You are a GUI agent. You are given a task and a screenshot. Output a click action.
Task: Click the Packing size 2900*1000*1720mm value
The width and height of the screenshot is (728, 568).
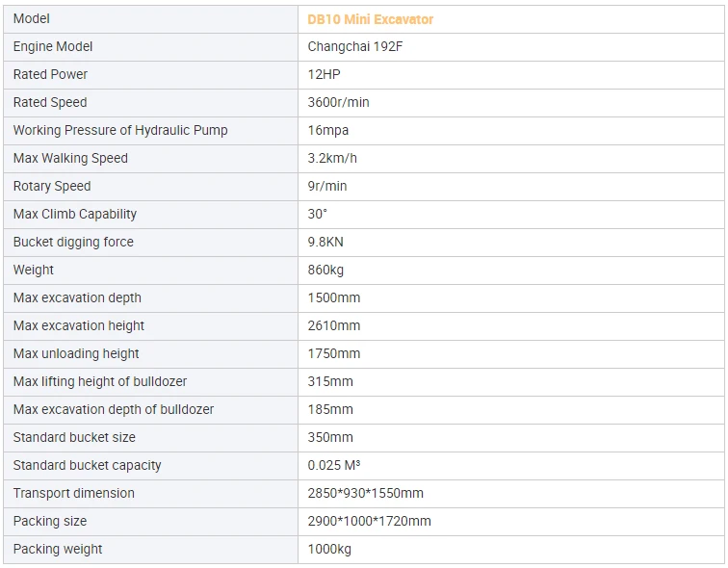[369, 521]
